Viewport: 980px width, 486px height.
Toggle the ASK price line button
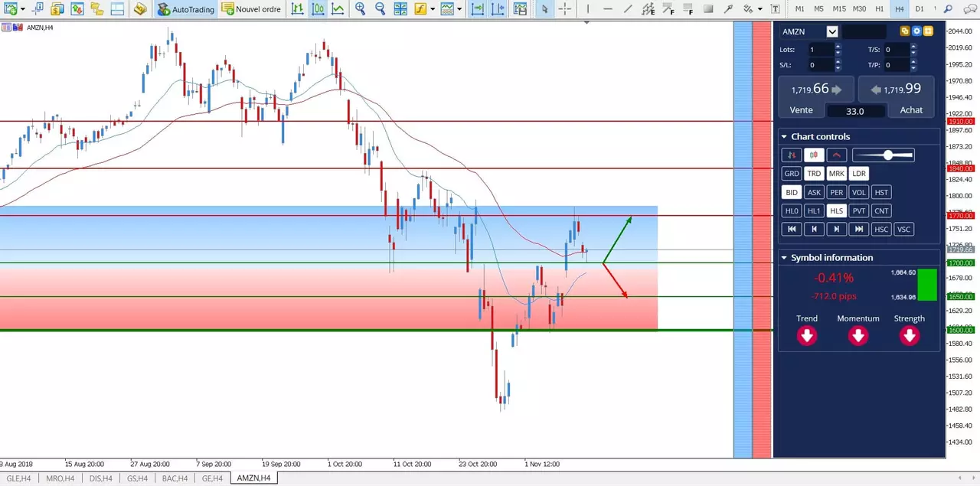[x=814, y=192]
